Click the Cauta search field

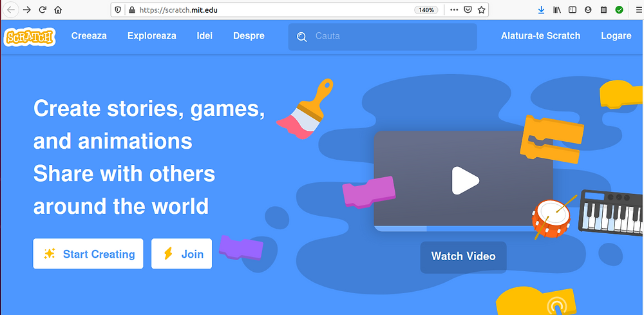(x=383, y=37)
